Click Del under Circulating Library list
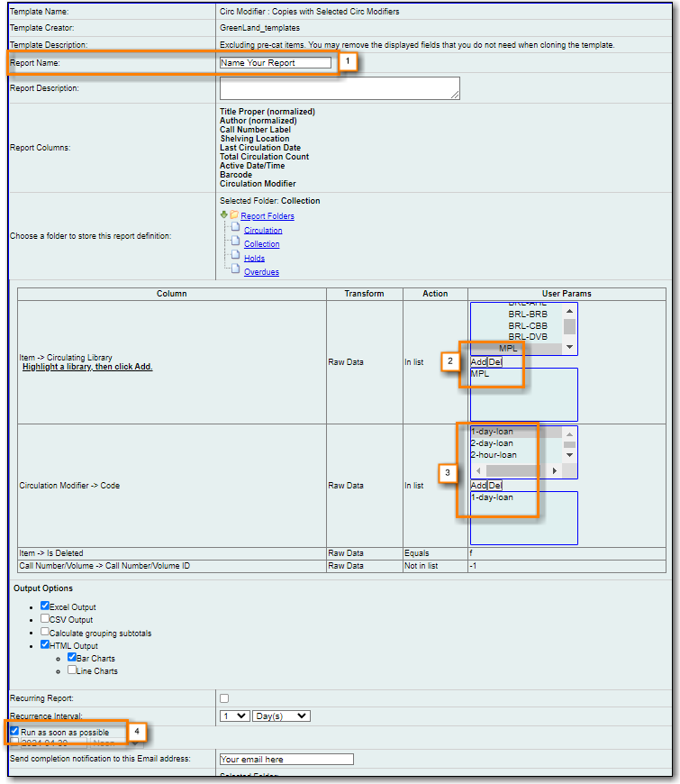 point(494,362)
